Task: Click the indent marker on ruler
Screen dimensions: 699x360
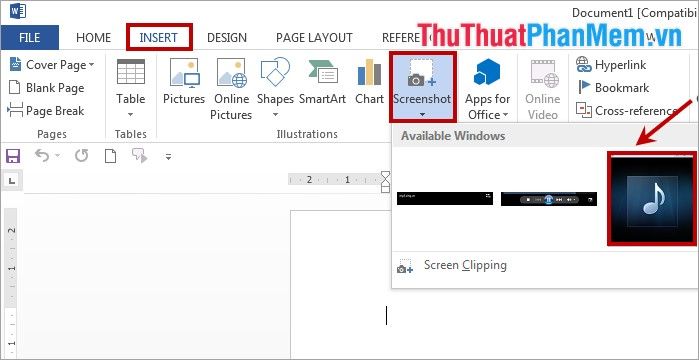Action: click(386, 182)
